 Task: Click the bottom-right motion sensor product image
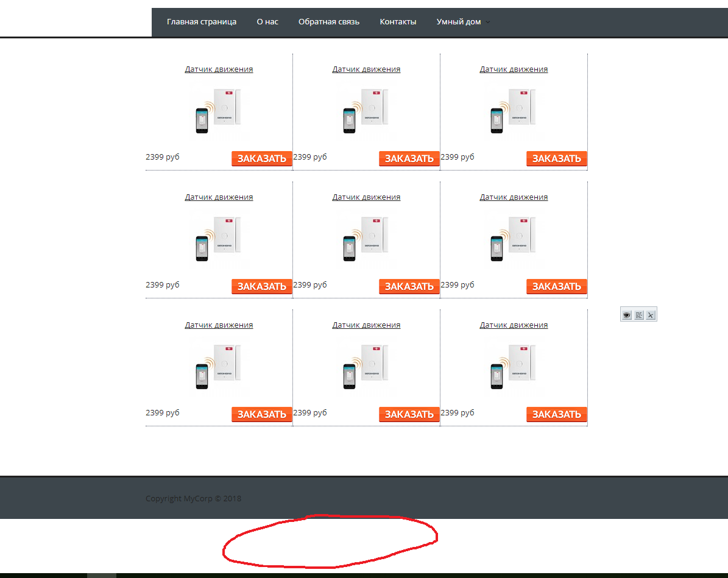point(513,367)
